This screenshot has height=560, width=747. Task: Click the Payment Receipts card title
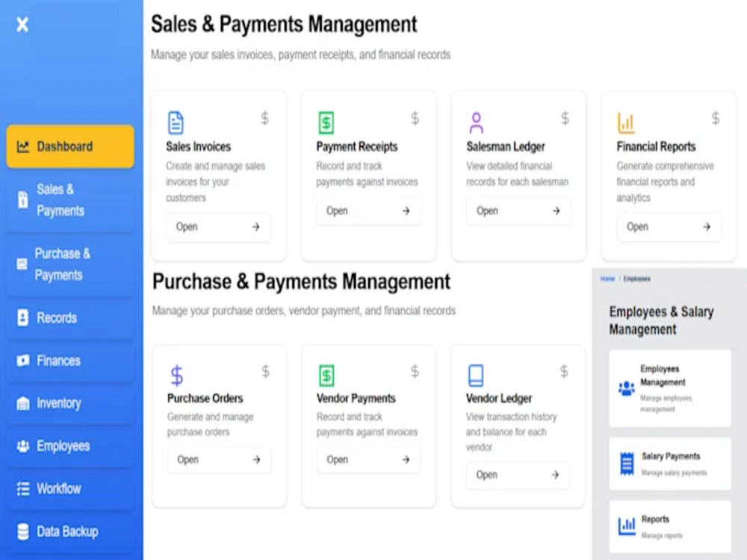[357, 146]
